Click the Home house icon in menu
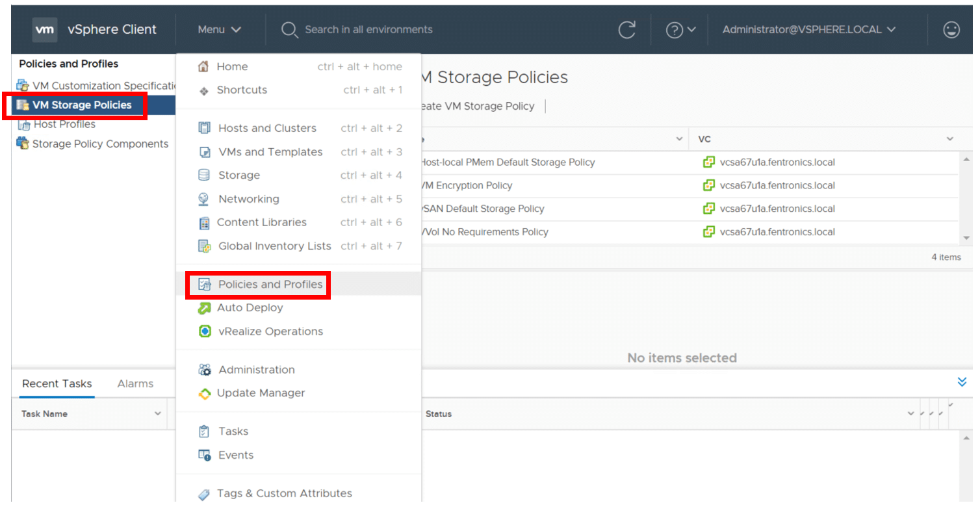This screenshot has width=980, height=516. (203, 66)
